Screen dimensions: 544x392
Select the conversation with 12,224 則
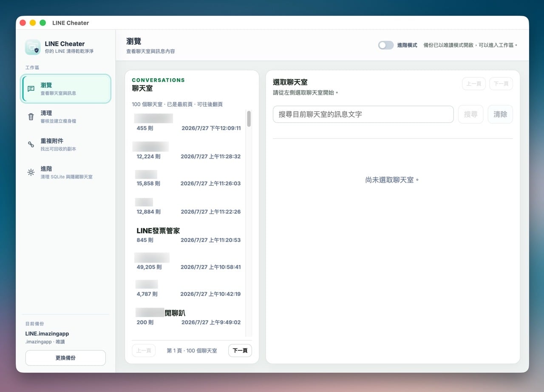click(x=188, y=151)
